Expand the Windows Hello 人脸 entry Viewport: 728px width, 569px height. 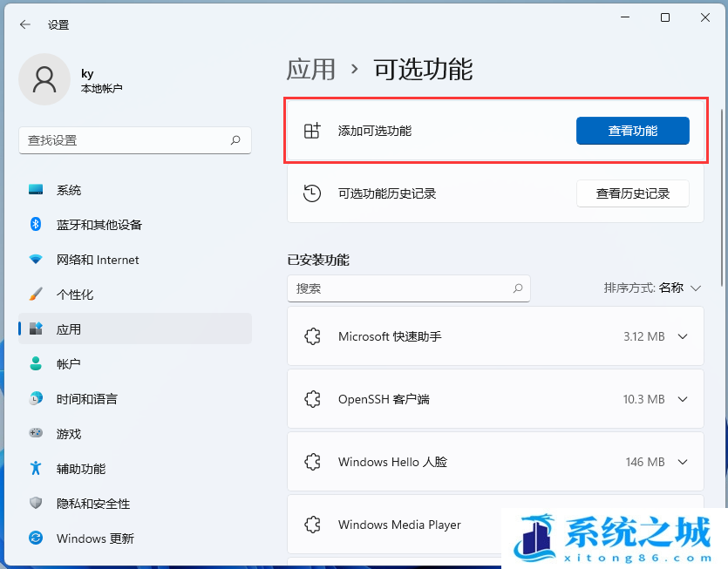(x=682, y=462)
